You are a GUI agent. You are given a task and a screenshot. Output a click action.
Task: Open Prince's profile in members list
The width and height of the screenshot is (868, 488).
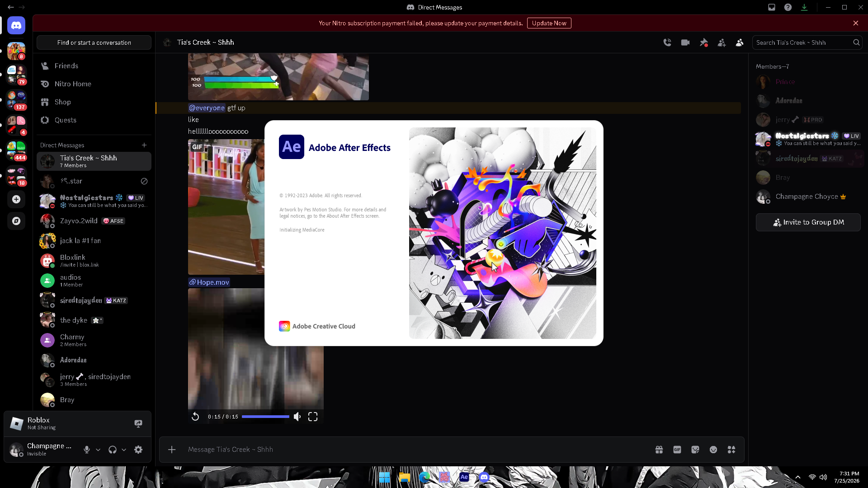coord(808,82)
